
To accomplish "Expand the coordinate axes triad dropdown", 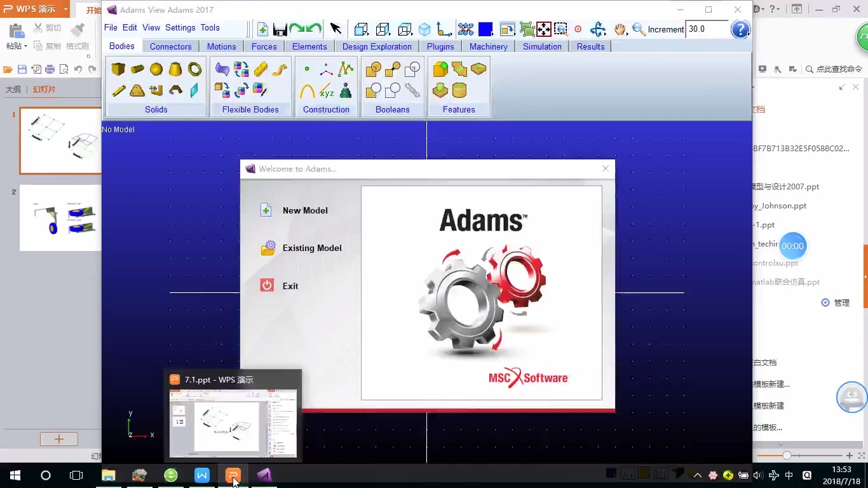I will click(x=444, y=29).
